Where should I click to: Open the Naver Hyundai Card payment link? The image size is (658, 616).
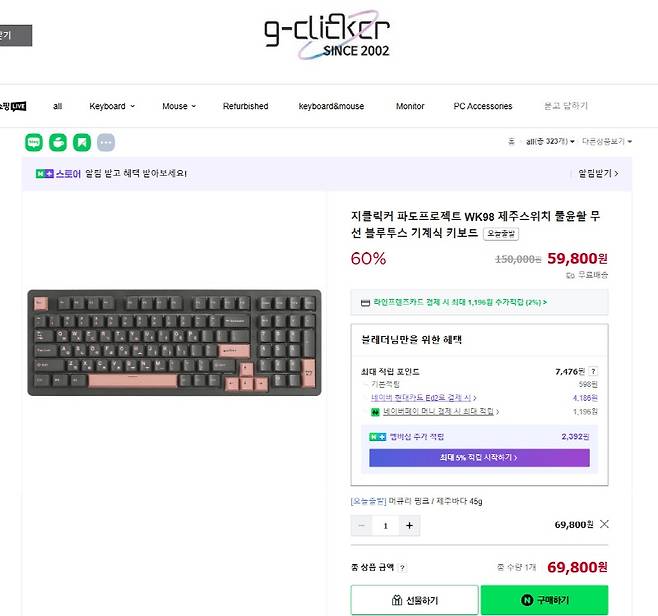tap(423, 397)
